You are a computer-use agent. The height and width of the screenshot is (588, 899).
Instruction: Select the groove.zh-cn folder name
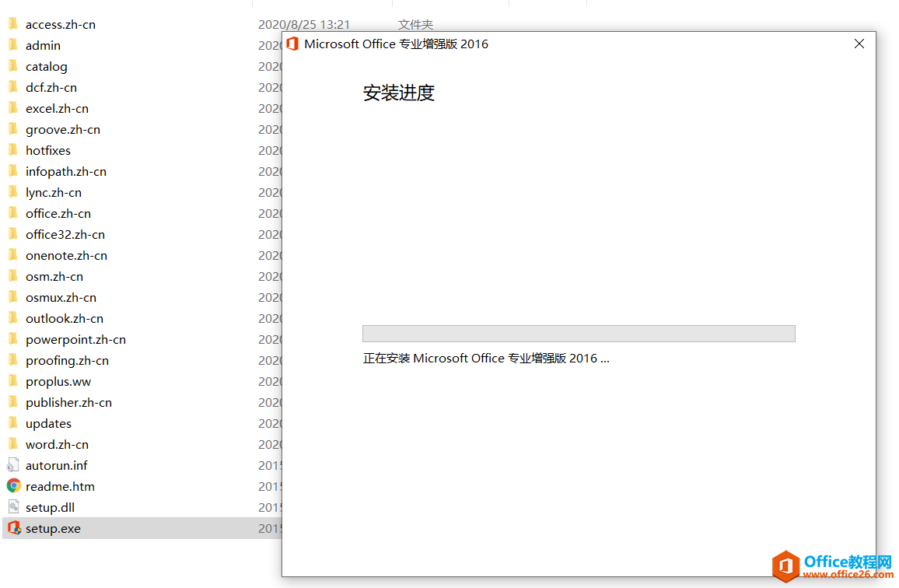(63, 130)
